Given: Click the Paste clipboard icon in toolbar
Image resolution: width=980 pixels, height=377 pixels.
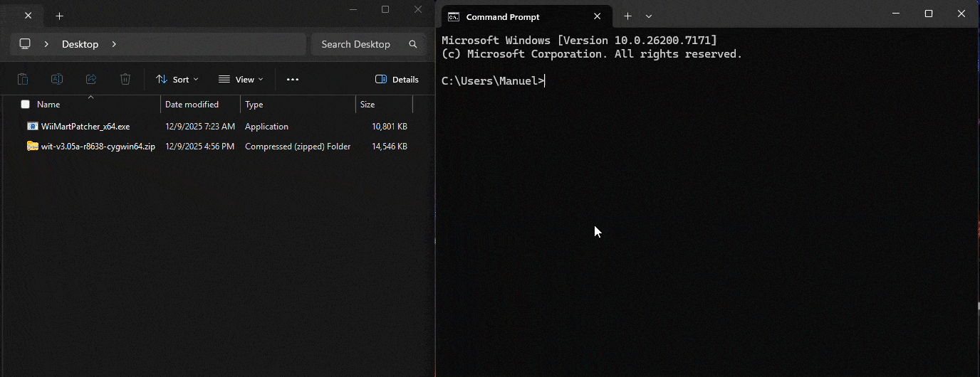Looking at the screenshot, I should (x=23, y=80).
